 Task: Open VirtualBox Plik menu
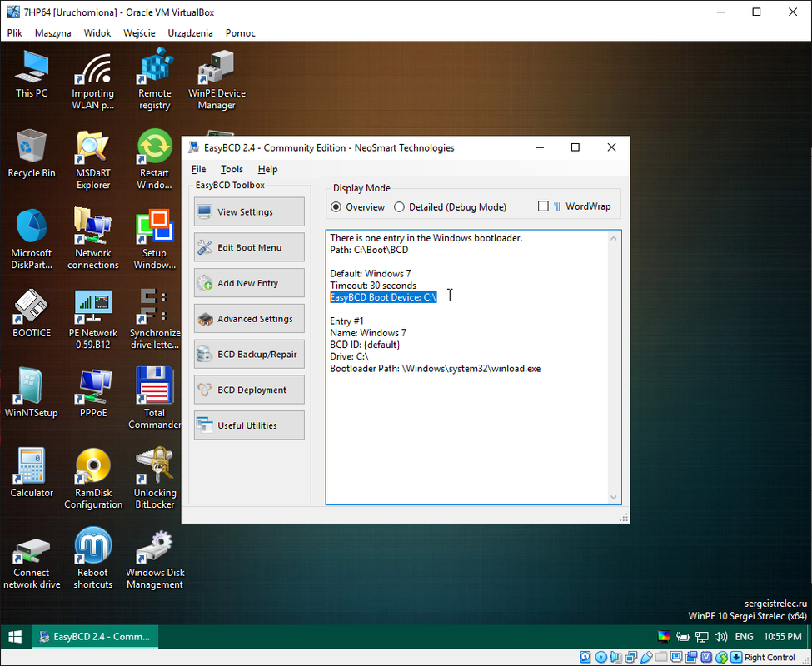point(15,33)
